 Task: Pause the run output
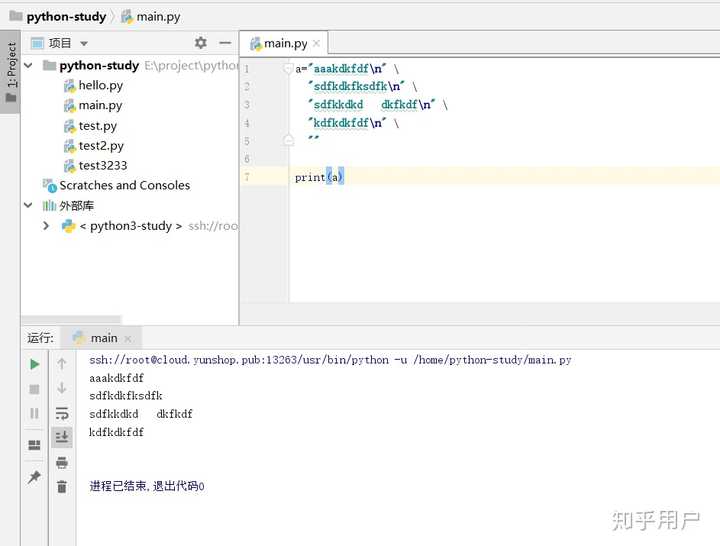34,413
